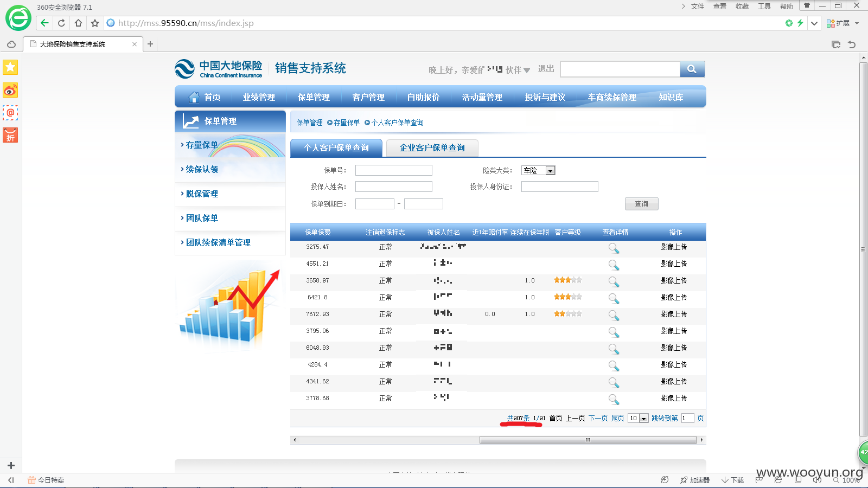Focus the 投保人姓名 input field
868x488 pixels.
(x=393, y=187)
